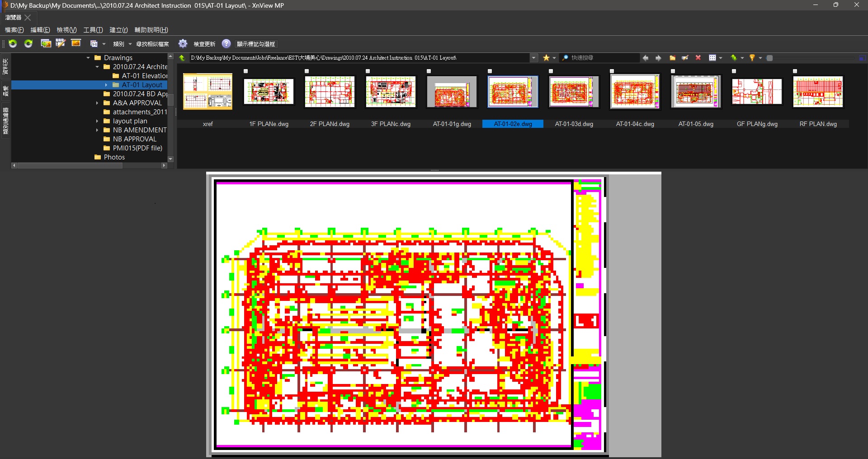Image resolution: width=868 pixels, height=459 pixels.
Task: Navigate forward with the right arrow icon
Action: pyautogui.click(x=658, y=58)
